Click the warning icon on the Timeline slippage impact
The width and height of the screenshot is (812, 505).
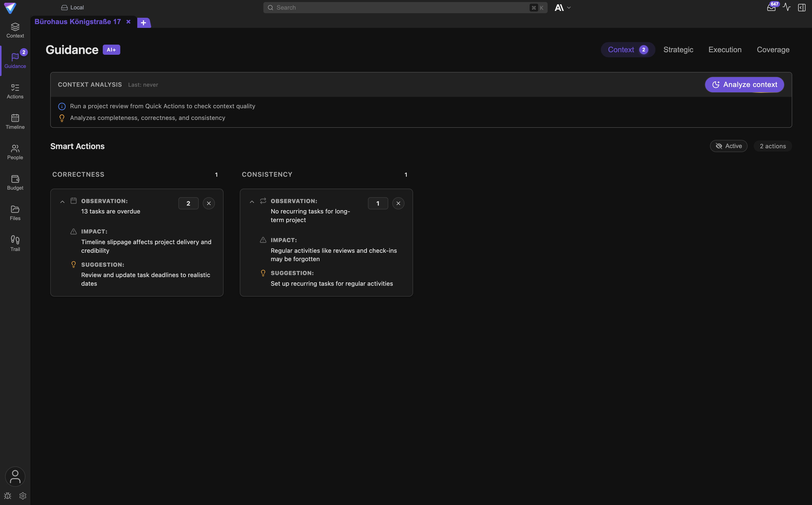(x=74, y=231)
